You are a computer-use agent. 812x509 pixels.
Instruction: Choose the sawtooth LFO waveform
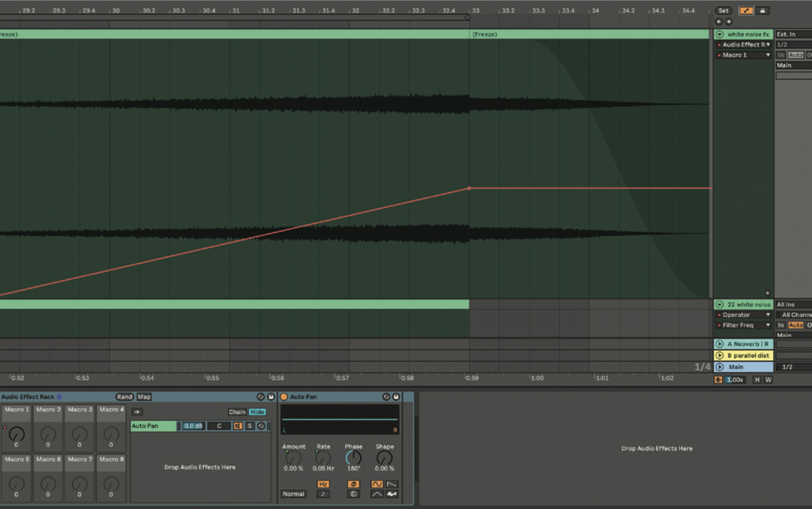tap(392, 484)
